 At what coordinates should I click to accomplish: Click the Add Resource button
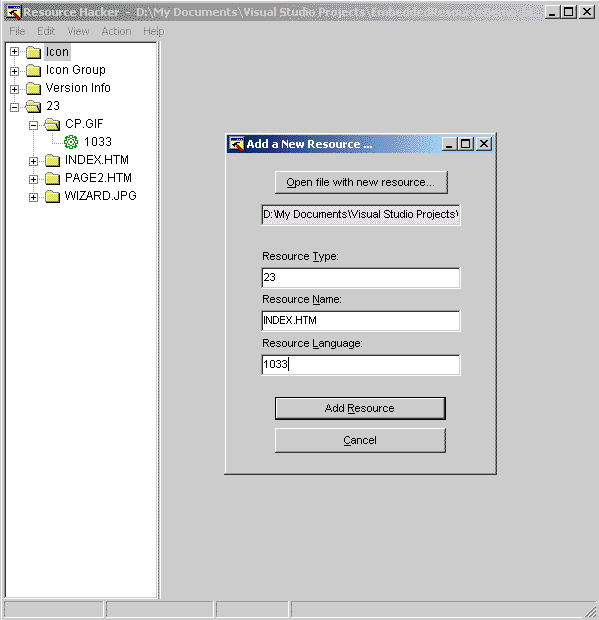pyautogui.click(x=360, y=408)
